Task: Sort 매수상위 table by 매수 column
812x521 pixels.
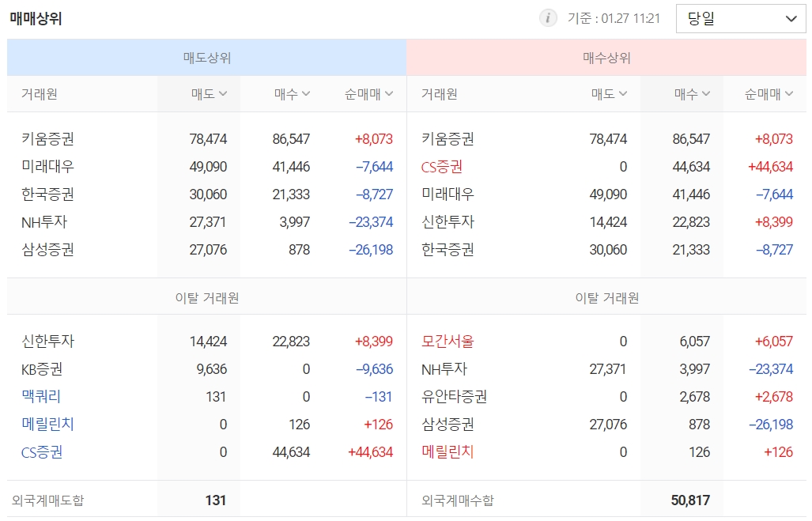Action: point(692,94)
